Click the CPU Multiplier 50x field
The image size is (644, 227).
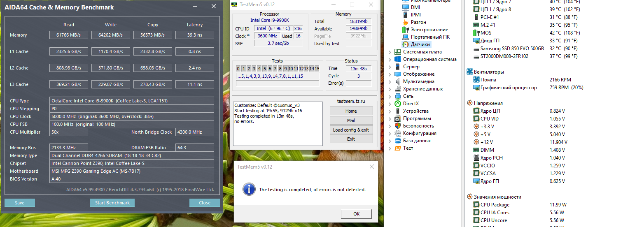[69, 132]
